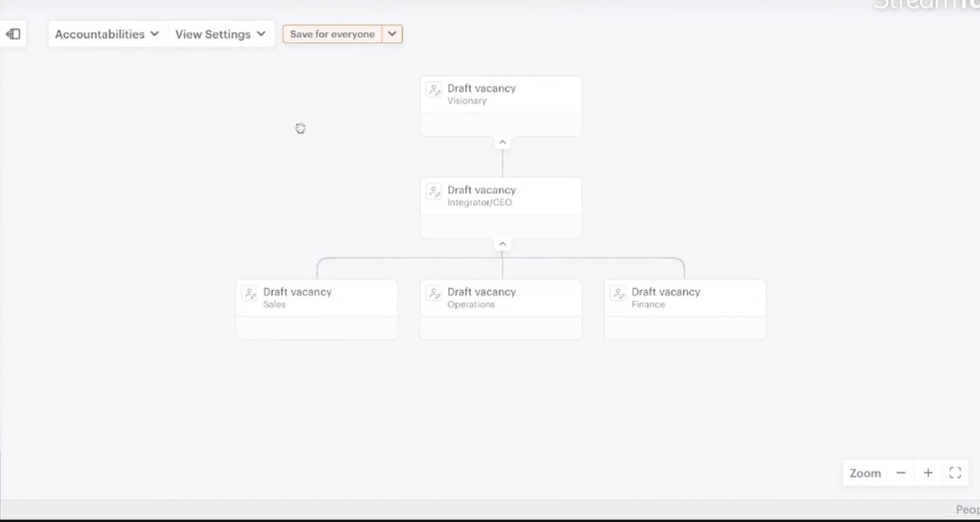Click Save for everyone button
980x522 pixels.
332,34
